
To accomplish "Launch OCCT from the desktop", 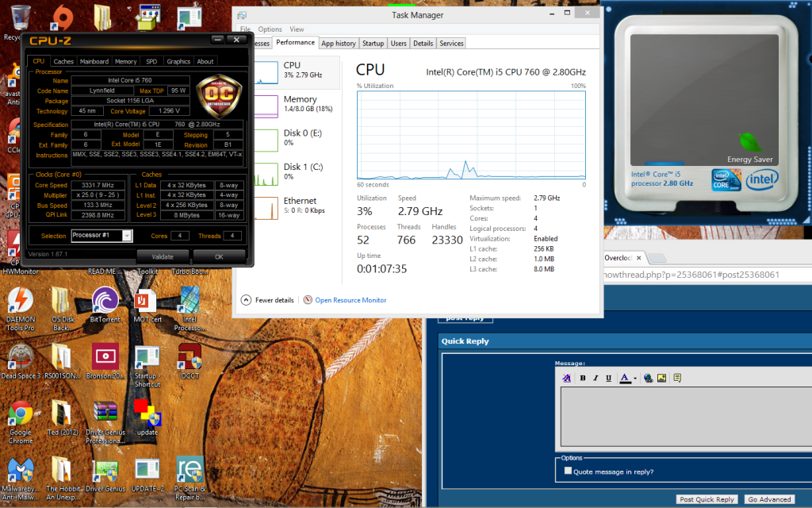I will (x=190, y=356).
